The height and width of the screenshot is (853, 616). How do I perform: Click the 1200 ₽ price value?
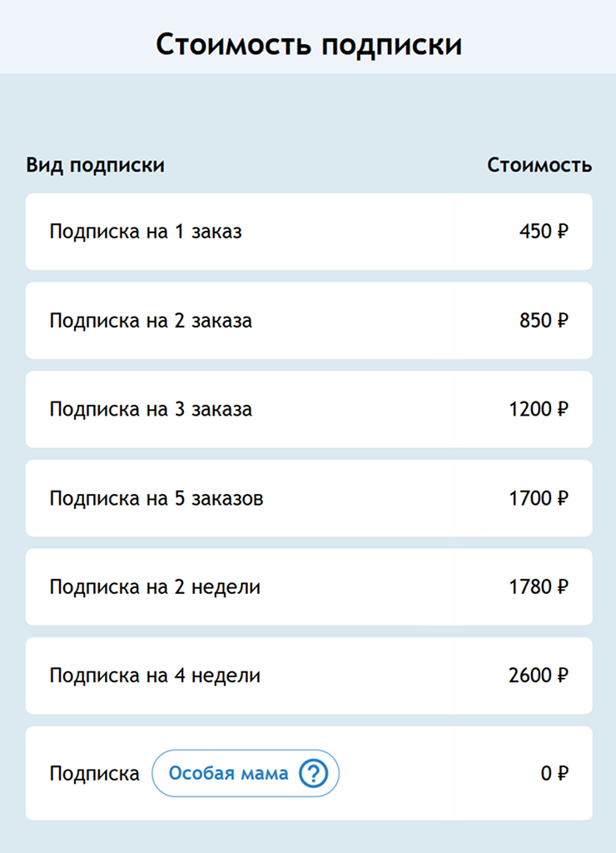point(538,410)
